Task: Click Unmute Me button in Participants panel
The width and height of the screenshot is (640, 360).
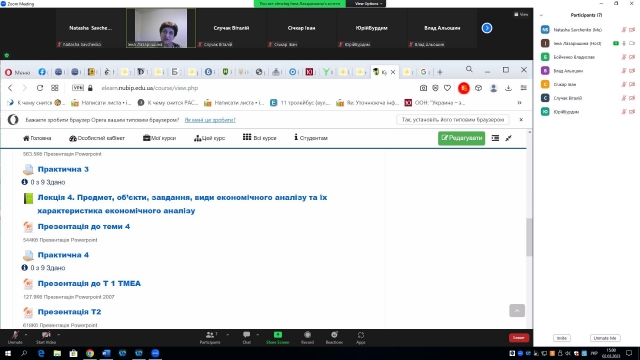Action: point(605,338)
